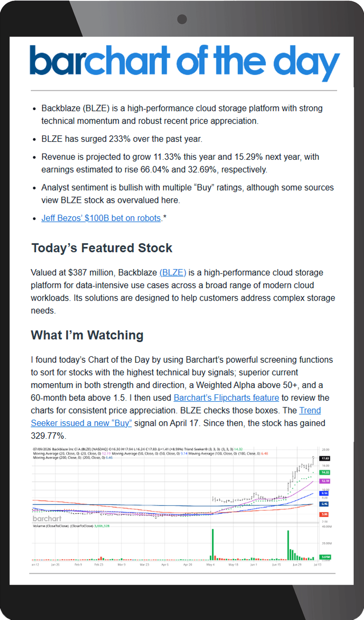Open the (BLZE) ticker link
364x620 pixels.
coord(173,273)
